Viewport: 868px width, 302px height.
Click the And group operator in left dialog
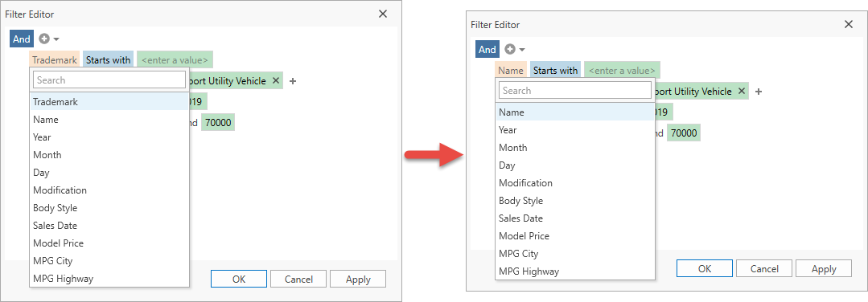coord(22,39)
